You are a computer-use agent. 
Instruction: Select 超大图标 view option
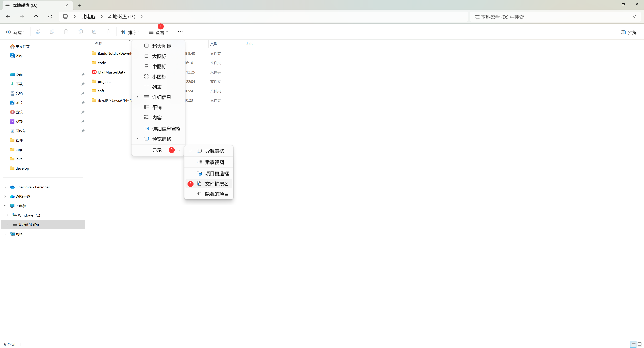click(x=158, y=46)
